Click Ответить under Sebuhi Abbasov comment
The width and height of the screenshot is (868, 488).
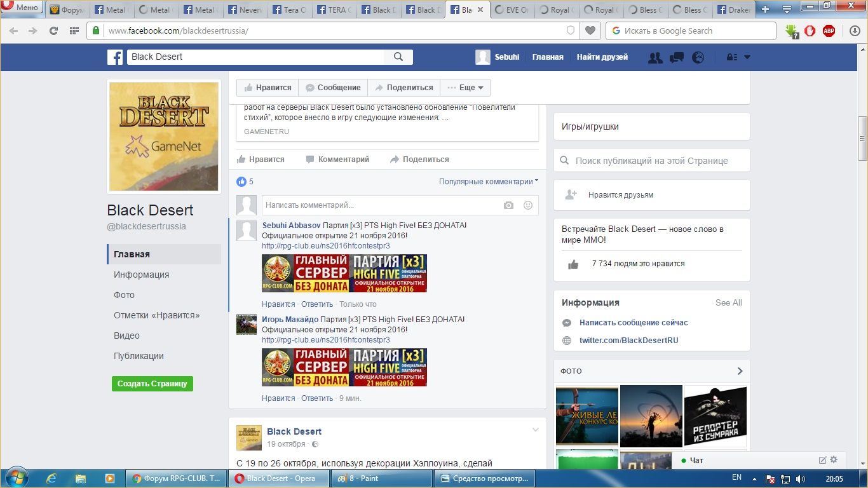click(x=317, y=304)
